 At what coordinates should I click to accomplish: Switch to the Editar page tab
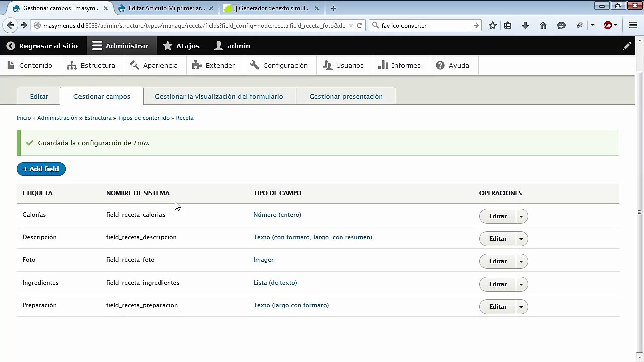pyautogui.click(x=39, y=96)
